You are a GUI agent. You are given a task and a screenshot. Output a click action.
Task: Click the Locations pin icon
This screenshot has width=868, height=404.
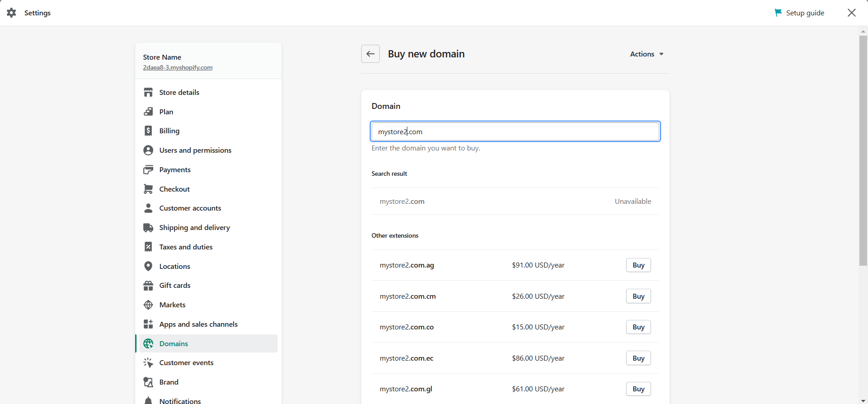tap(148, 266)
